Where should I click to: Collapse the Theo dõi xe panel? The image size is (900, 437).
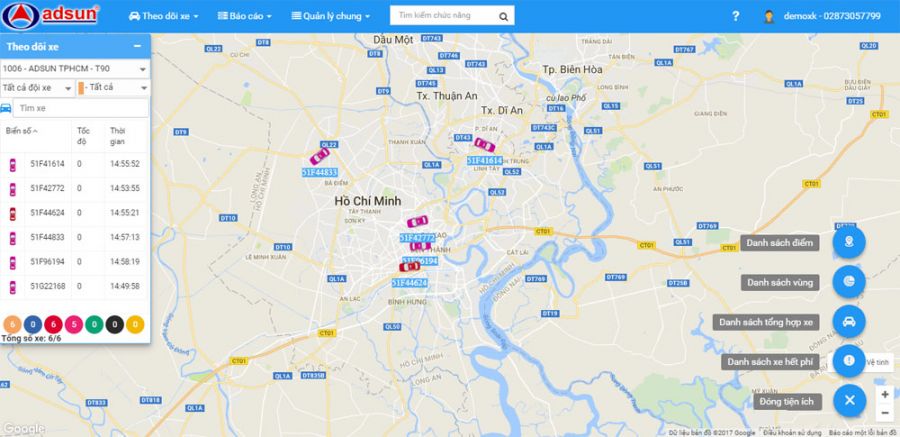click(137, 47)
